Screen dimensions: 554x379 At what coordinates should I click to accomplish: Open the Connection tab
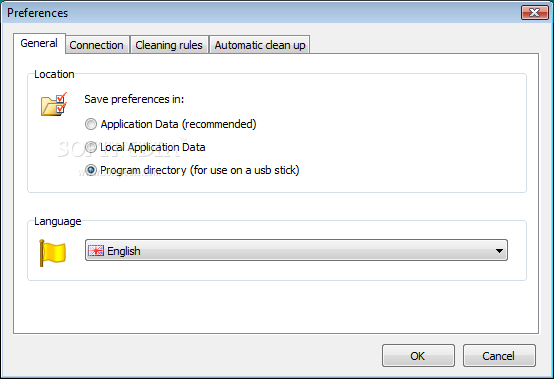96,45
